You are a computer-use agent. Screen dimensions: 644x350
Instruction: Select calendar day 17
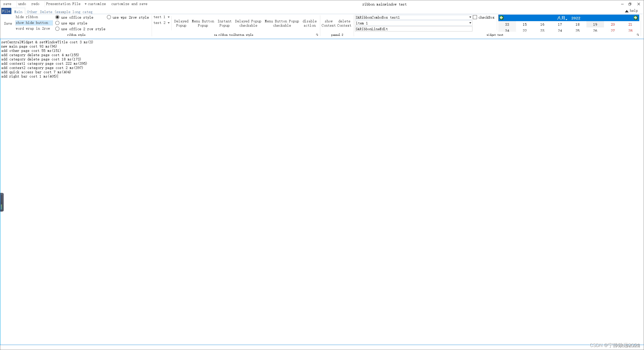(560, 24)
